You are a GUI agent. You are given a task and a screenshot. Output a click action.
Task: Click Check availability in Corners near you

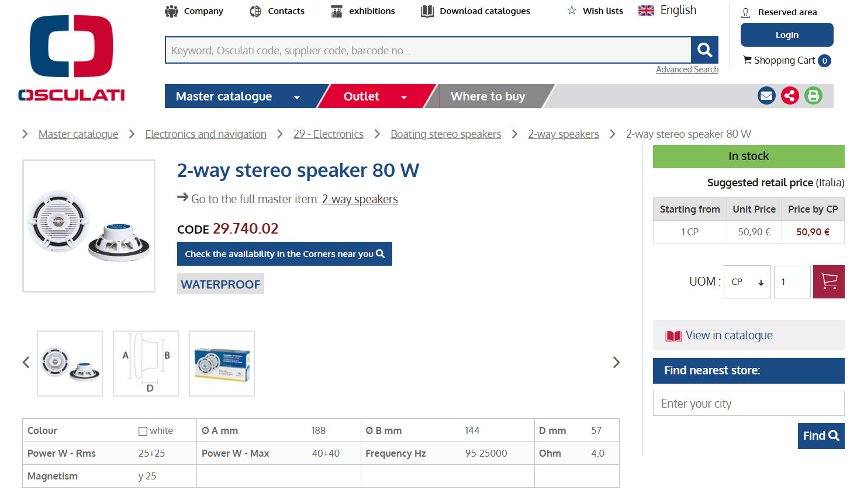point(285,254)
